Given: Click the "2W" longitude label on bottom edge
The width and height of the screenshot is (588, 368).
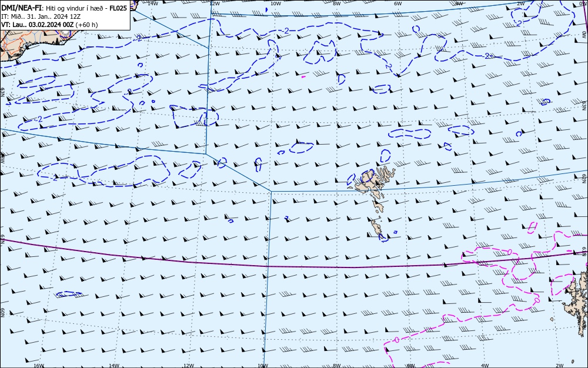Looking at the screenshot, I should [x=560, y=366].
